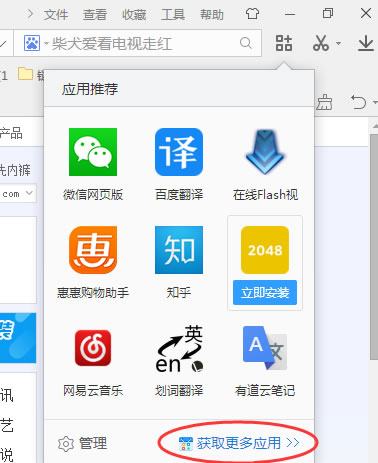Open the bookmarks folder icon
This screenshot has height=463, width=378.
click(x=25, y=74)
